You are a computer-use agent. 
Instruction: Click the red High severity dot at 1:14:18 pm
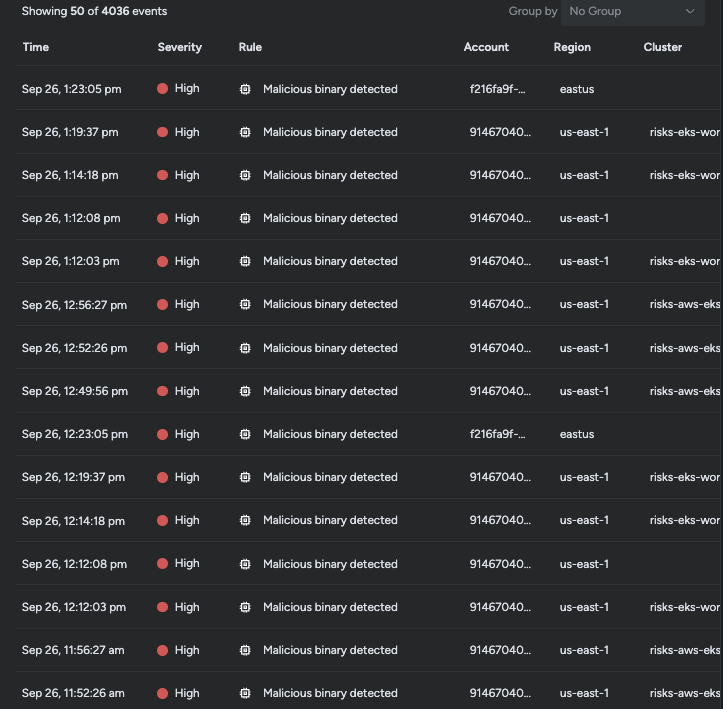(x=162, y=175)
